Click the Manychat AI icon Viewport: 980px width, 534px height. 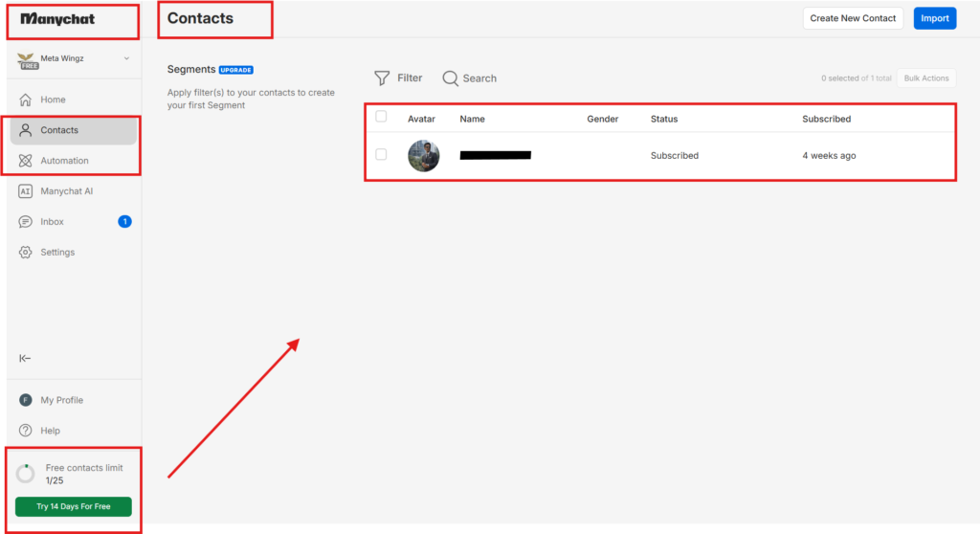[x=25, y=191]
